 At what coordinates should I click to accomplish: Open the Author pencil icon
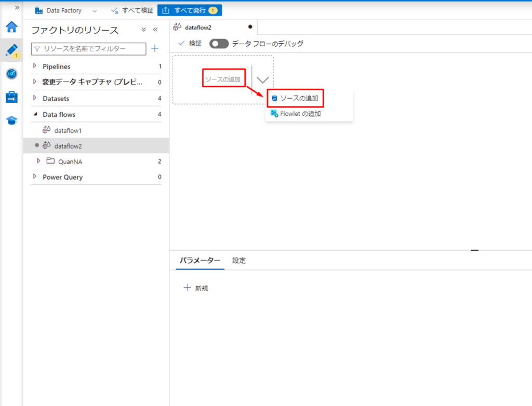click(x=11, y=50)
